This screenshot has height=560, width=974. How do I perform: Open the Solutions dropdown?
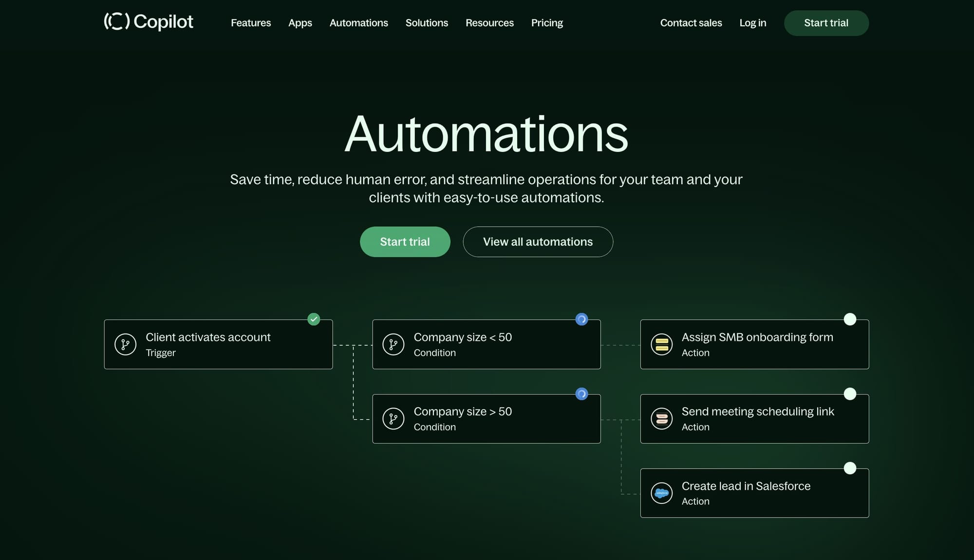click(x=427, y=23)
